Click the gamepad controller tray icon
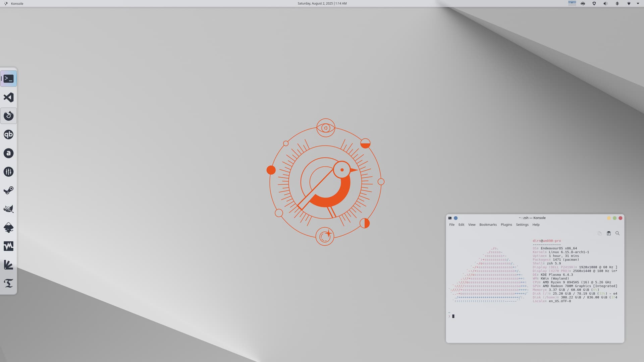Screen dimensions: 644x362 coord(583,3)
